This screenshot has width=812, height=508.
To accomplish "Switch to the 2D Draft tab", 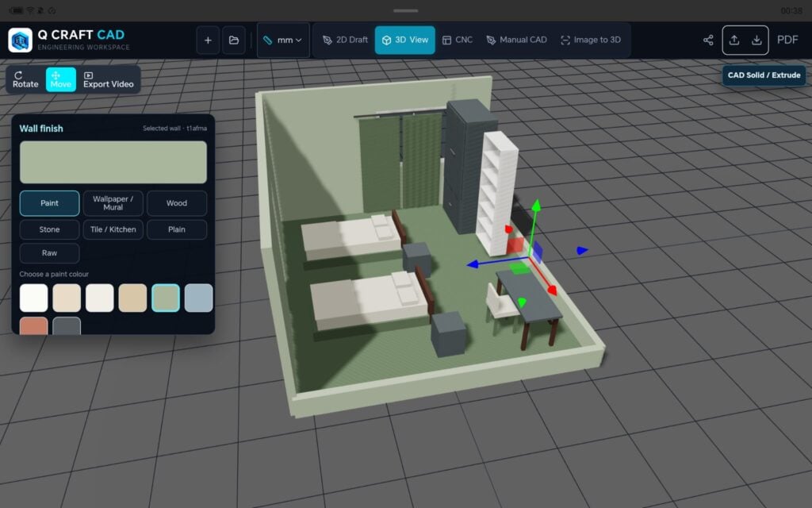I will 346,40.
